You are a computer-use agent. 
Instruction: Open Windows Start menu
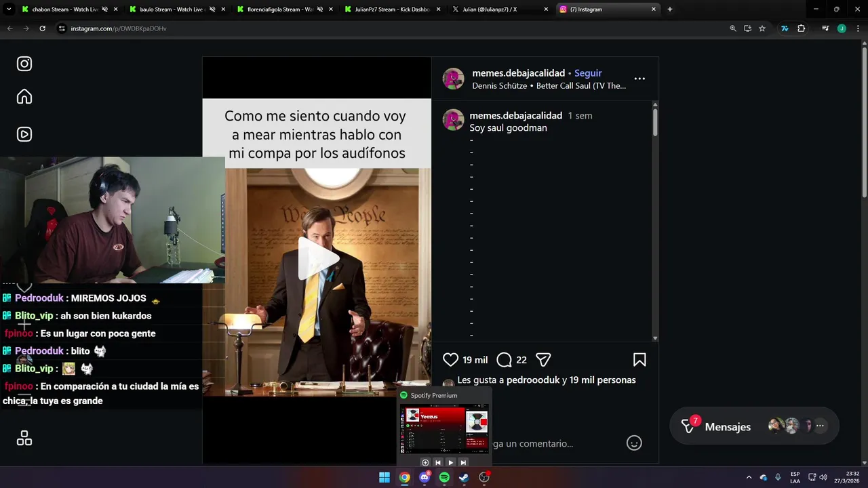pyautogui.click(x=384, y=477)
